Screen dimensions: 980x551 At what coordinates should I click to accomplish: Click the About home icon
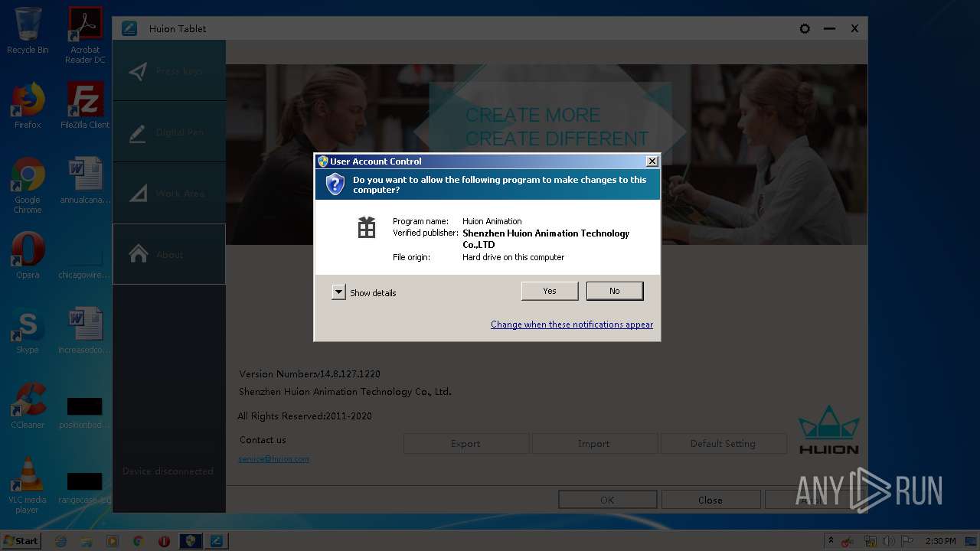(x=138, y=254)
